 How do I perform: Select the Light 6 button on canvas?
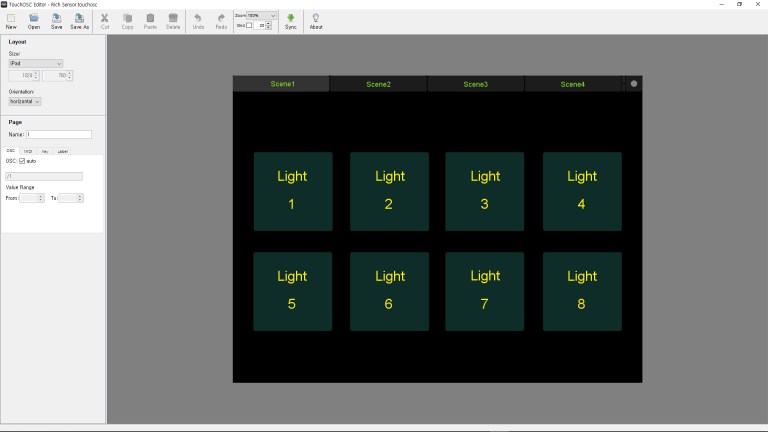[x=389, y=291]
